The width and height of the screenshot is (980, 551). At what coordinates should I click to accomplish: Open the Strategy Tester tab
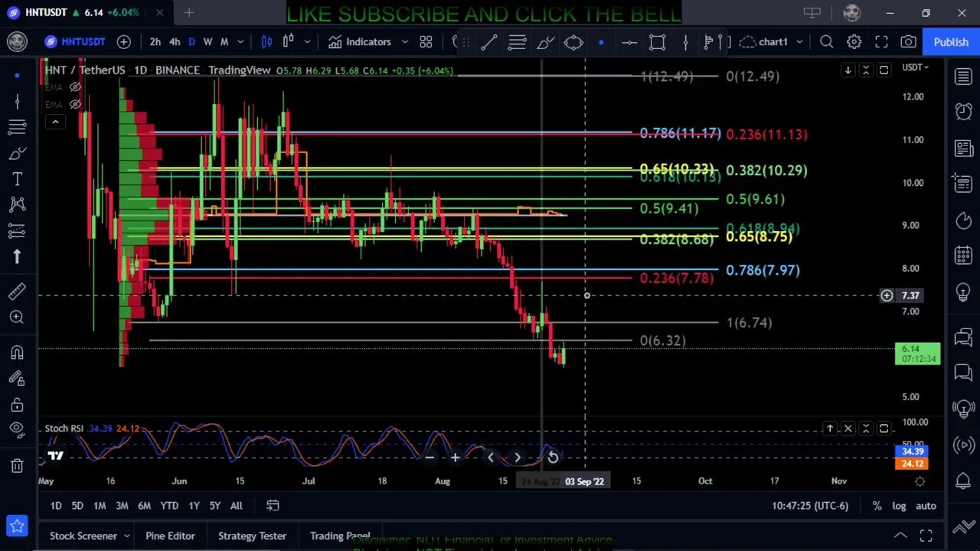point(252,536)
